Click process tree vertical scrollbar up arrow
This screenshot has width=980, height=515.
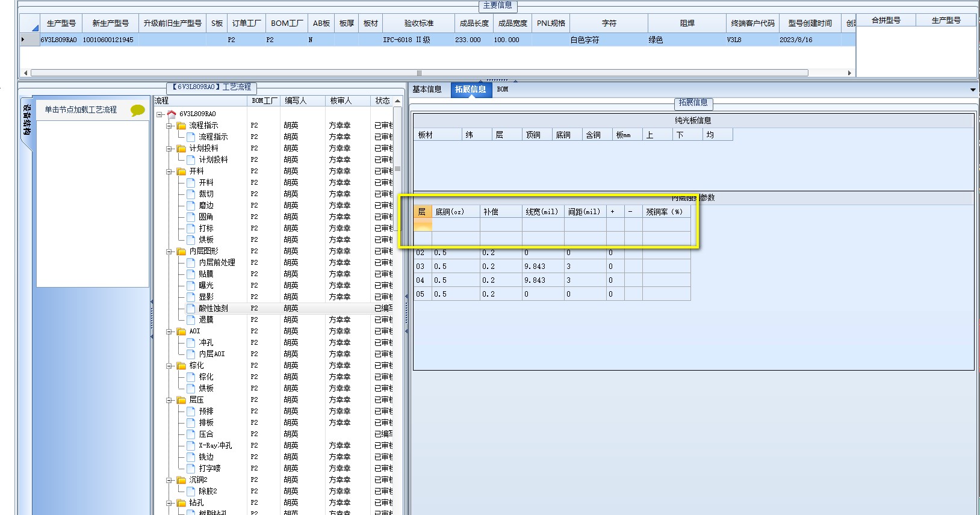397,101
